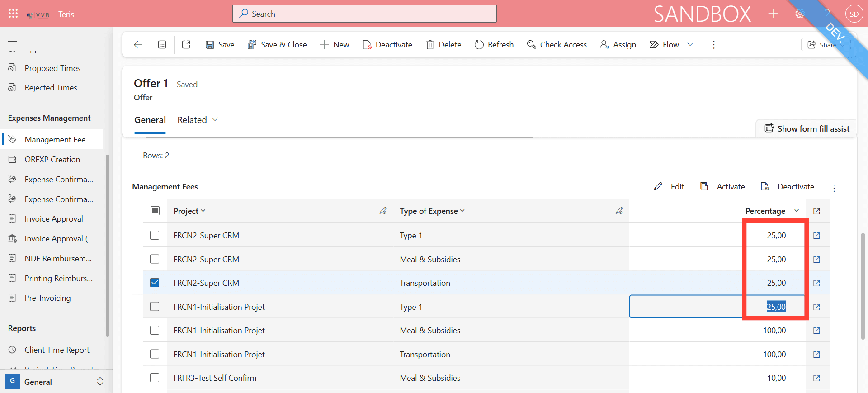This screenshot has width=868, height=393.
Task: Click the back arrow in toolbar
Action: click(x=138, y=45)
